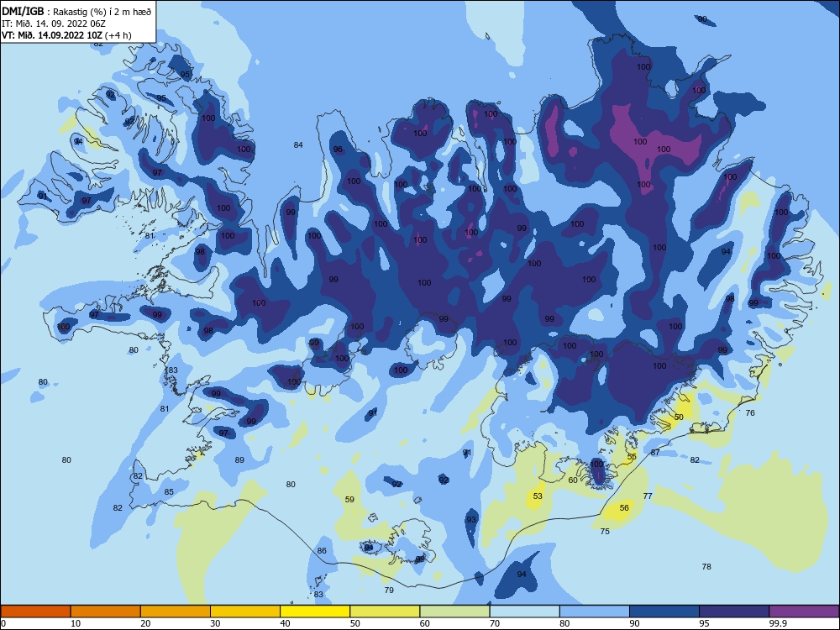
Task: Click the "77" humidity value on the map
Action: point(648,496)
